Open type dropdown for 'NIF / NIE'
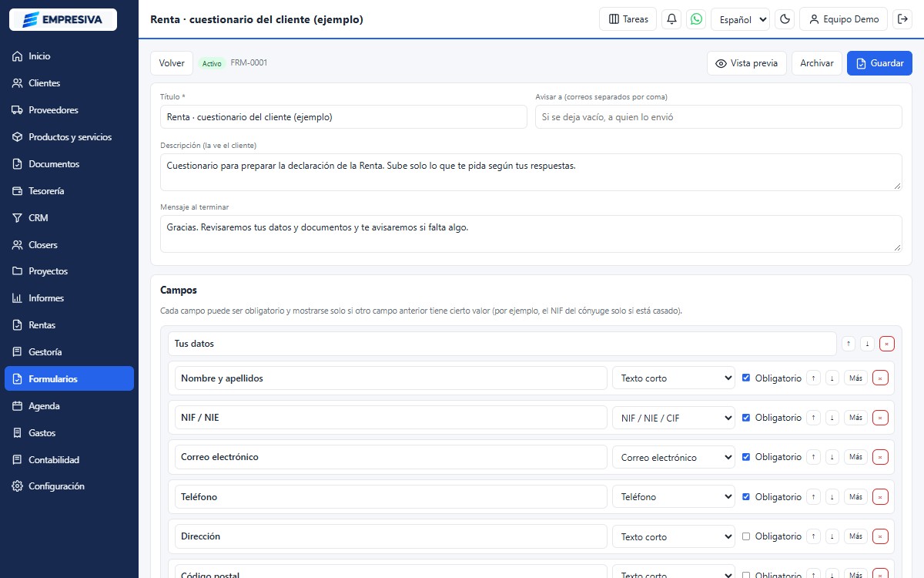 coord(674,418)
